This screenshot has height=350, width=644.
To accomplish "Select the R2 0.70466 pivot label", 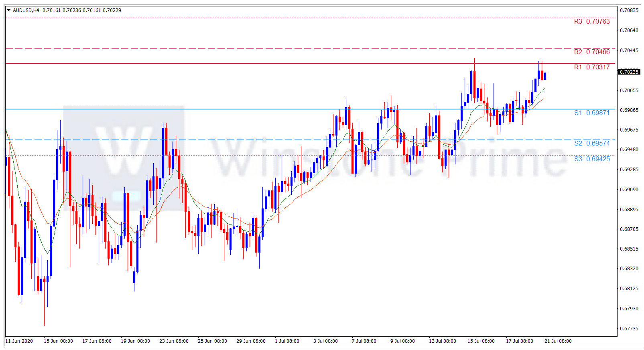I will point(591,52).
